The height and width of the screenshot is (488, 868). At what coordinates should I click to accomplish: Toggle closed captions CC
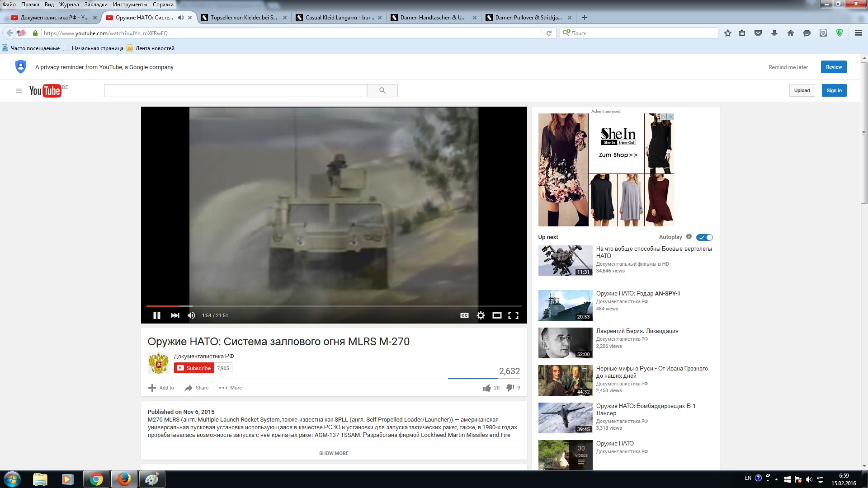[464, 315]
